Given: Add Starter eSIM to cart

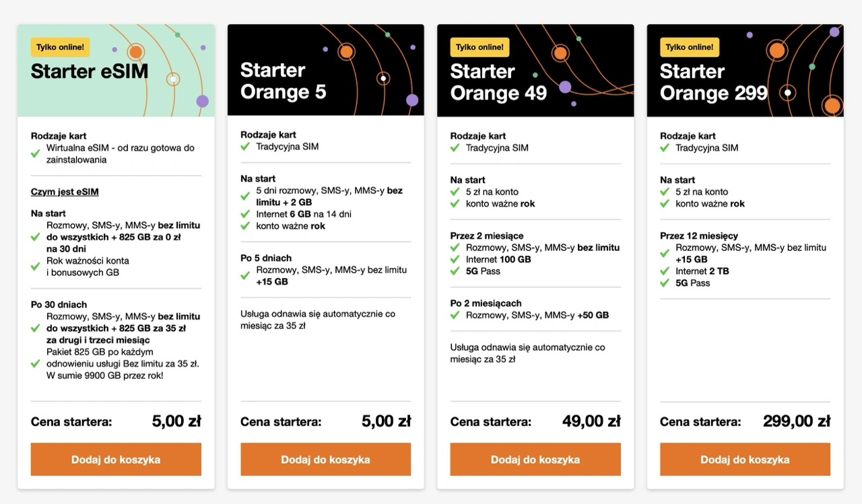Looking at the screenshot, I should 116,460.
